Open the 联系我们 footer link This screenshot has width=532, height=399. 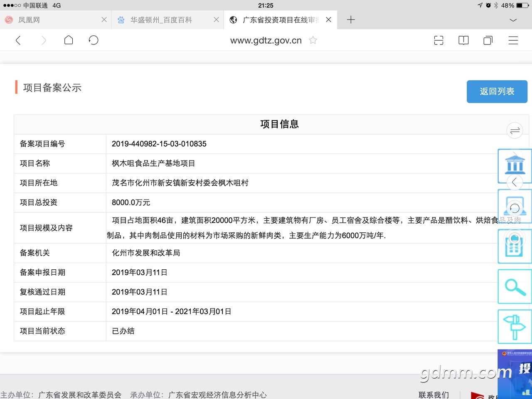pyautogui.click(x=433, y=394)
